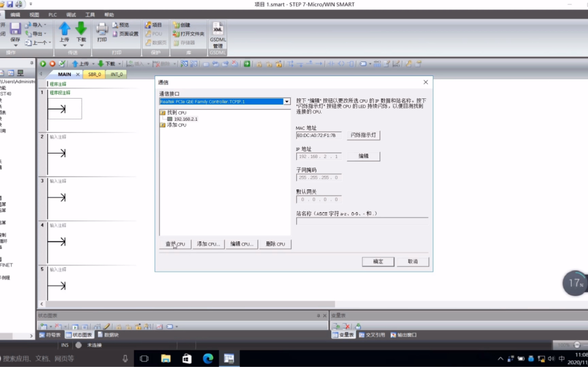Open Microsoft Edge from taskbar

pos(208,358)
